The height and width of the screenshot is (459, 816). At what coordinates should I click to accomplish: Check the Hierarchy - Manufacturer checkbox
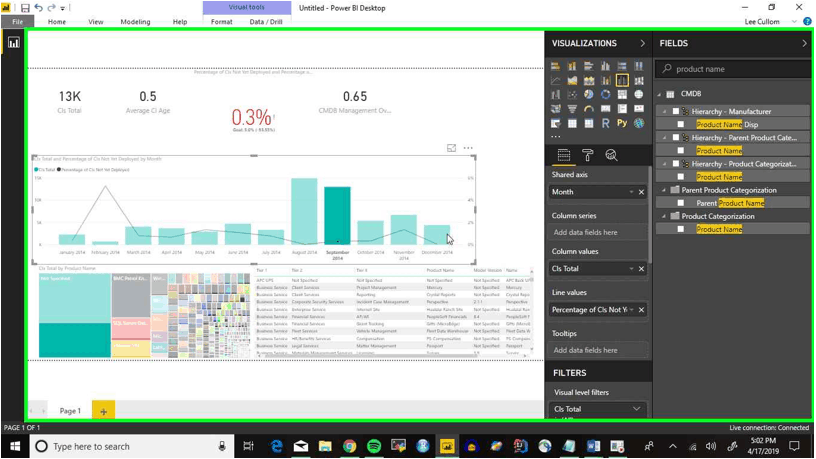[675, 111]
